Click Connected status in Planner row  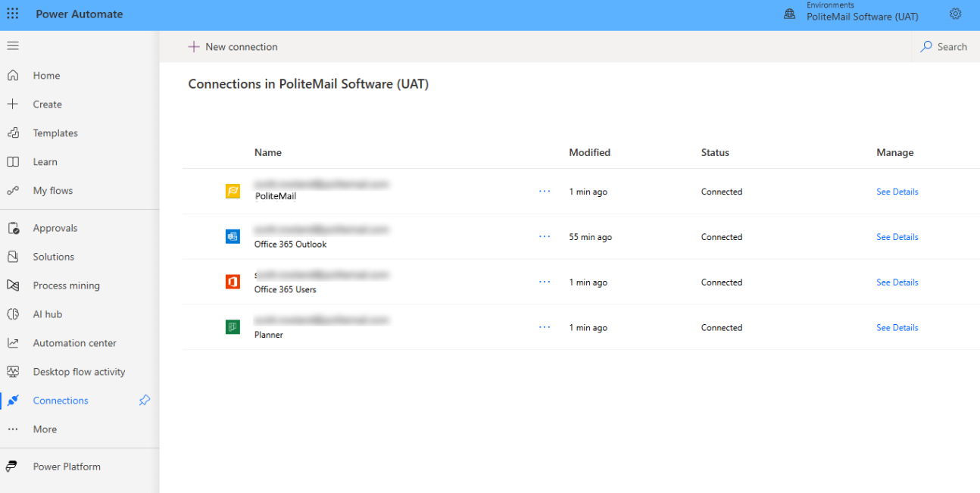tap(722, 327)
